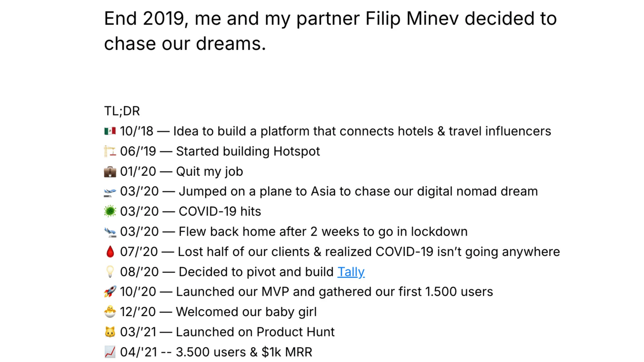Click the cat emoji by Product Hunt
Screen dimensions: 644x362
click(110, 332)
